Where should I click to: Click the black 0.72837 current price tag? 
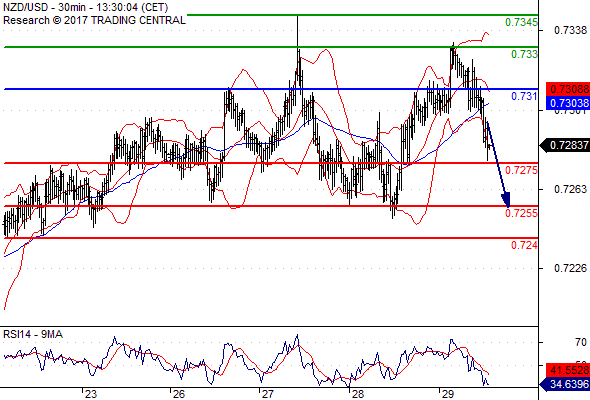[x=564, y=145]
